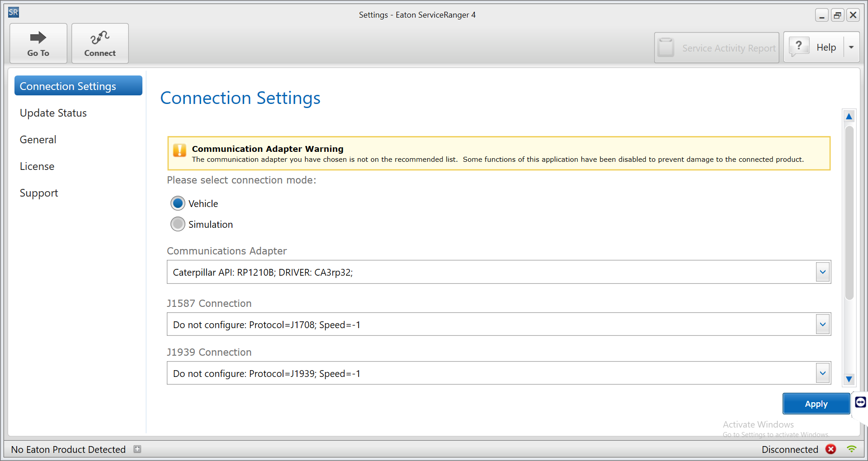Screen dimensions: 868x461
Task: Click the red Disconnected status icon
Action: 830,449
